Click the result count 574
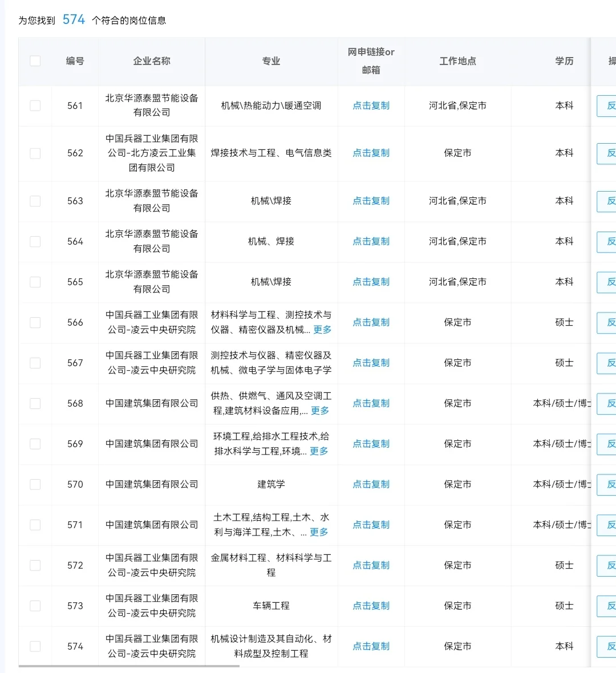Viewport: 616px width, 673px height. tap(74, 20)
